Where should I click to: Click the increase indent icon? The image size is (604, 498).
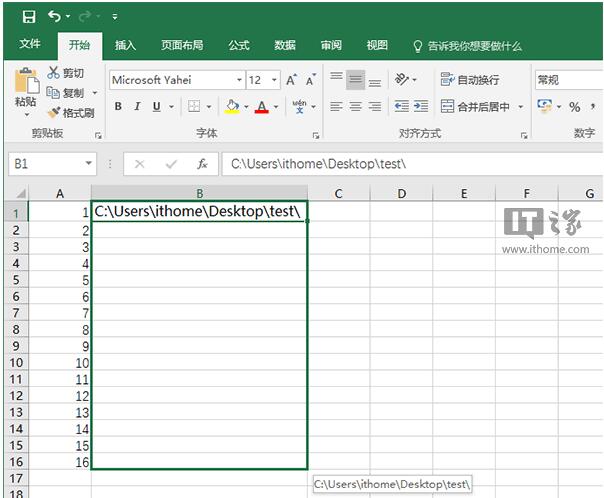point(424,107)
